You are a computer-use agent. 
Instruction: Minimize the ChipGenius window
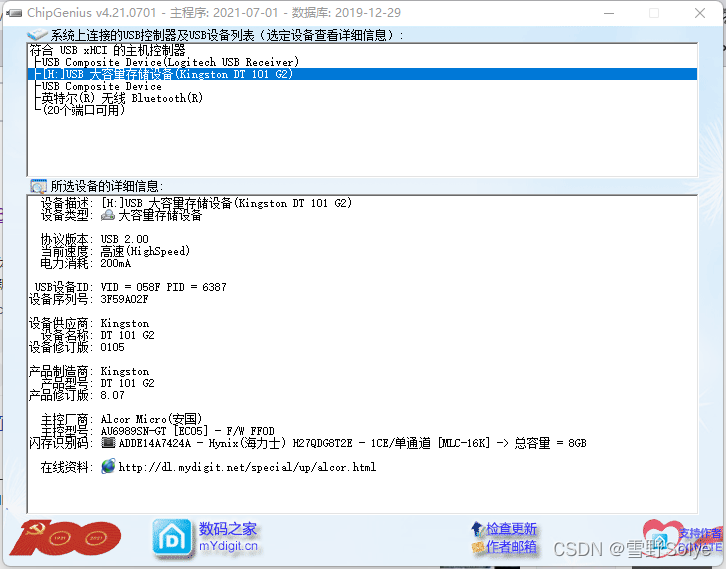coord(609,13)
